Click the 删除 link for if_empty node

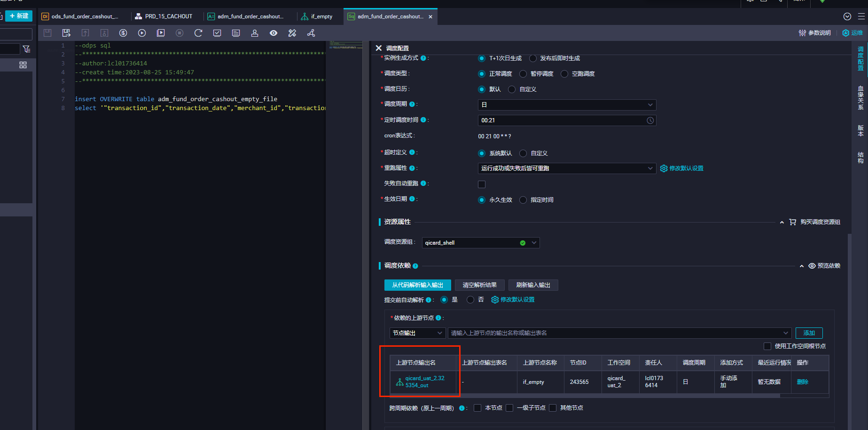click(x=802, y=382)
